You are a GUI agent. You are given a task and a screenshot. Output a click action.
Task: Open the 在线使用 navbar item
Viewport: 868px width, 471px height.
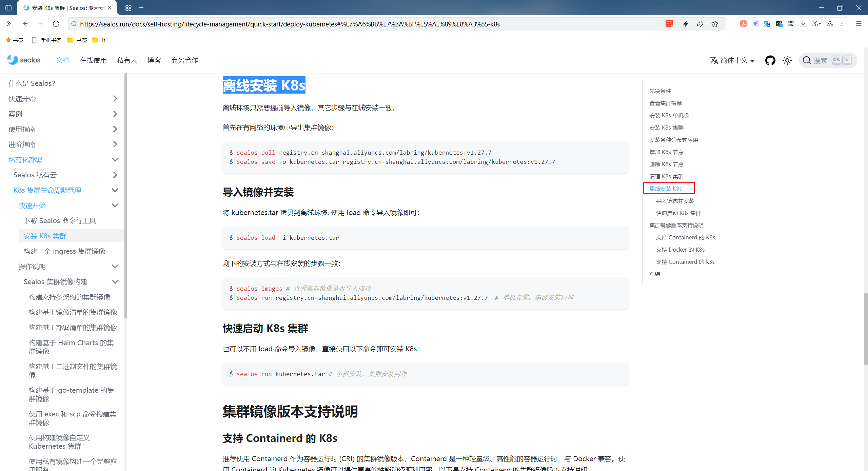coord(93,60)
